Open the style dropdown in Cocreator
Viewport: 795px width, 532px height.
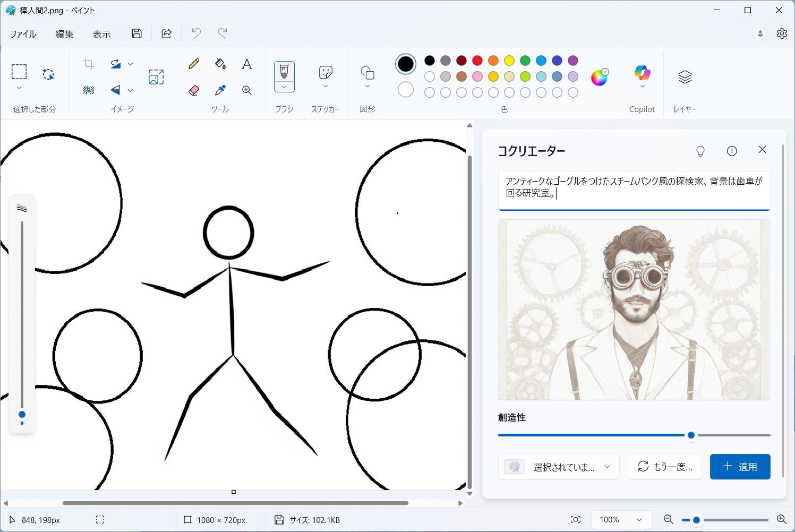(559, 467)
